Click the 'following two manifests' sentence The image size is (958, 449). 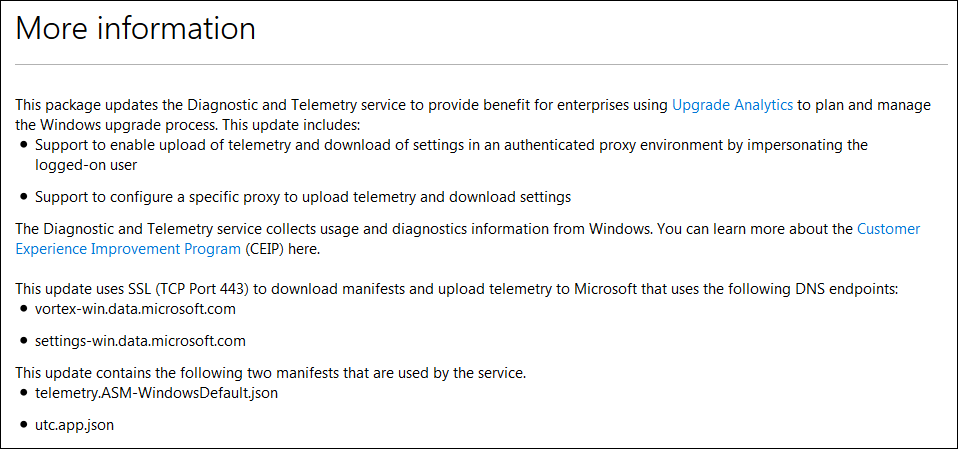(271, 373)
